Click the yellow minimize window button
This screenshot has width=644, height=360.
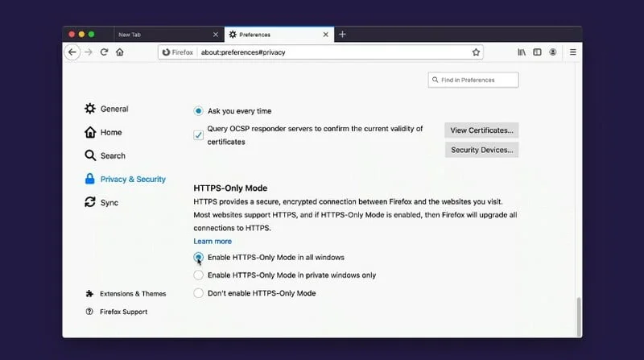tap(82, 35)
